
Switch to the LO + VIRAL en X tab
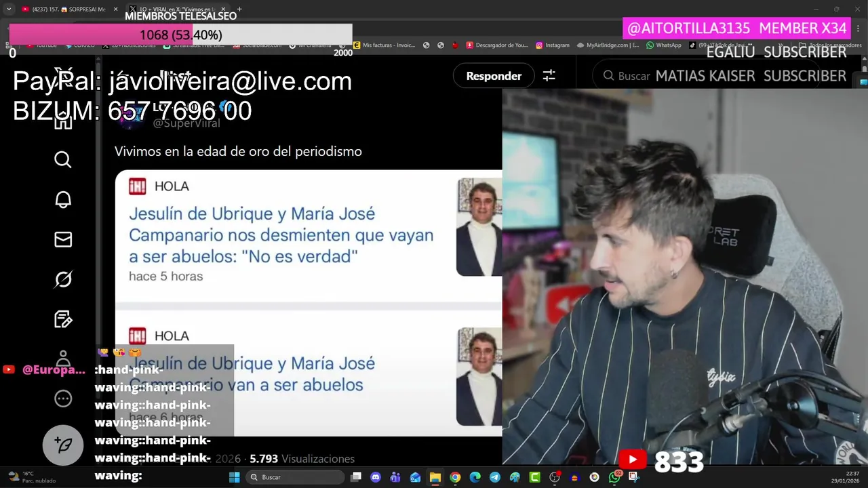[x=178, y=9]
